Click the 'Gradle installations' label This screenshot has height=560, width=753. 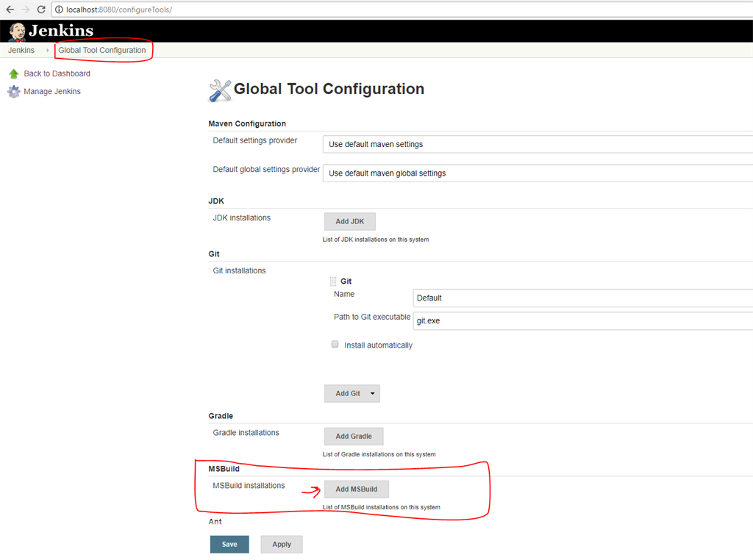[x=246, y=433]
